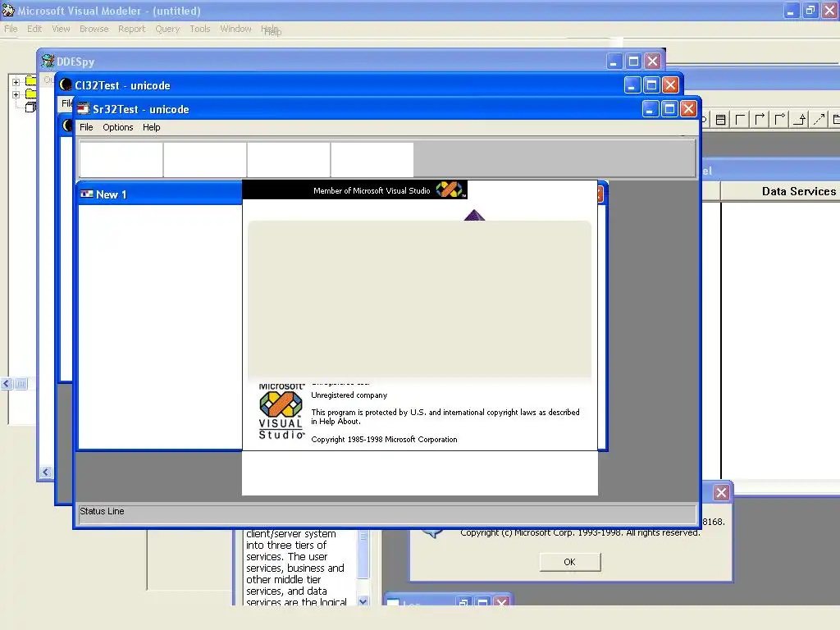
Task: Click the Visual Studio logo in the splash screen
Action: [281, 413]
